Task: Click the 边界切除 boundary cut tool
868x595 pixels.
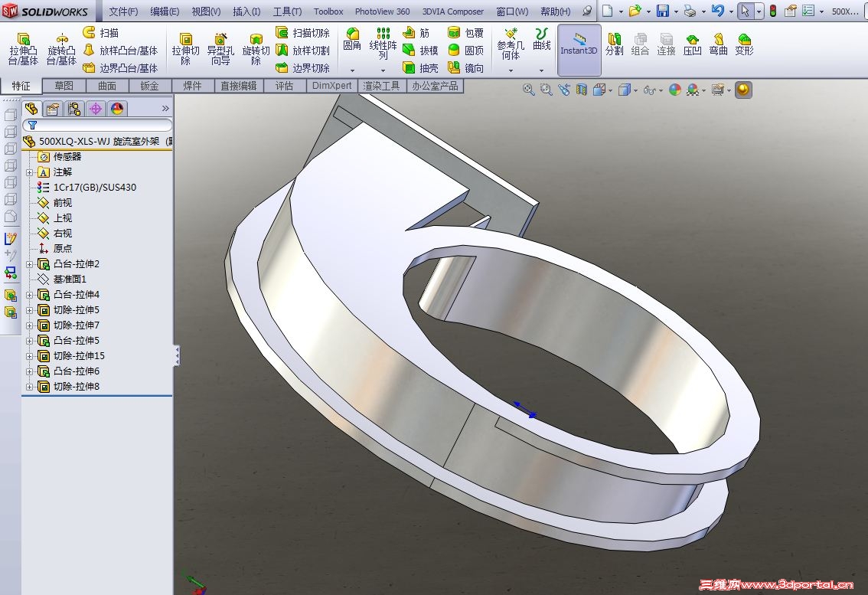Action: tap(303, 67)
